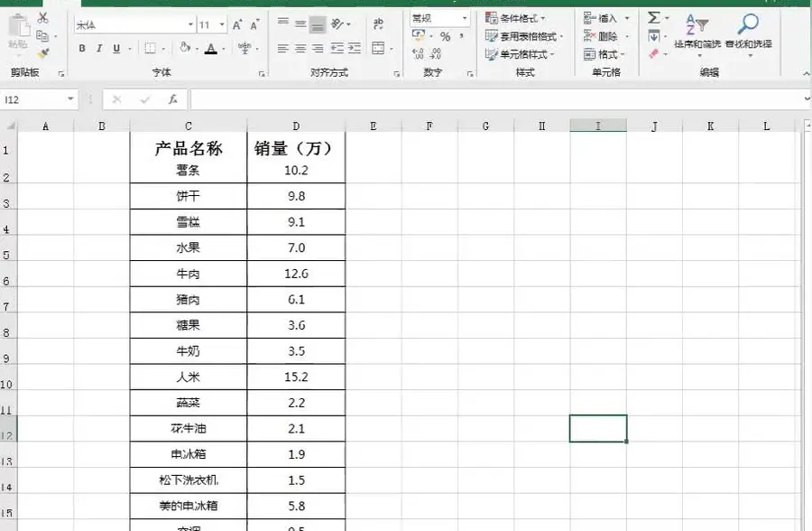The width and height of the screenshot is (812, 531).
Task: Apply the red Font Color button
Action: [x=211, y=49]
